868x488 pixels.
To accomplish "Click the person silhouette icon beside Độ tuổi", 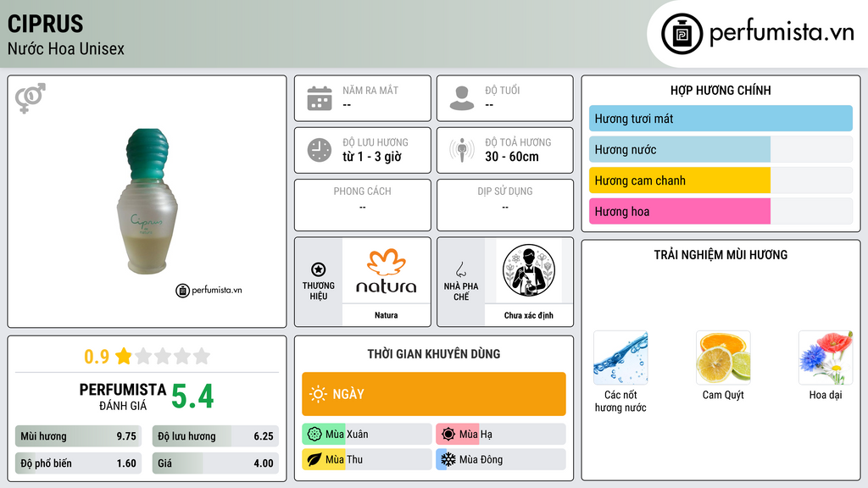I will pos(462,98).
